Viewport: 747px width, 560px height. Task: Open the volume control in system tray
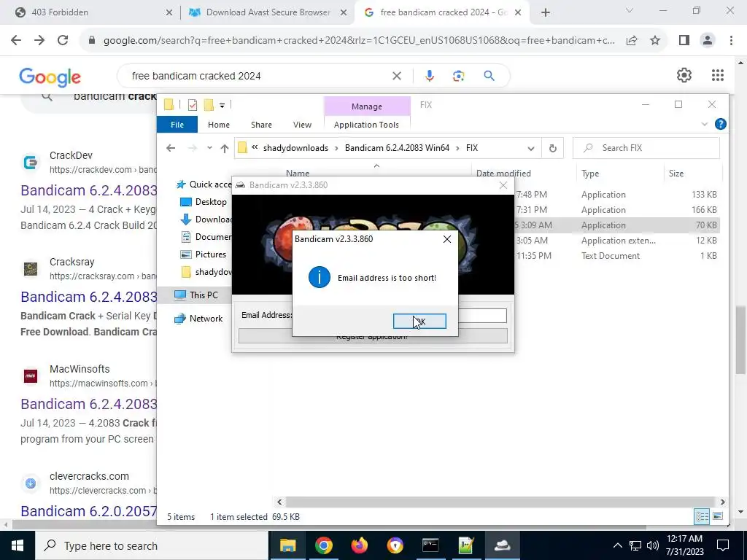pos(653,545)
